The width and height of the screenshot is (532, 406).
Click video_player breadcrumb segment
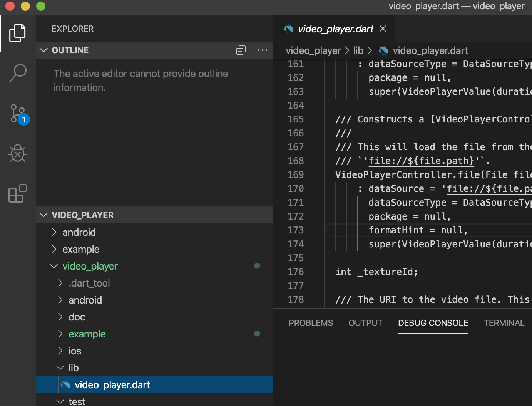click(313, 50)
